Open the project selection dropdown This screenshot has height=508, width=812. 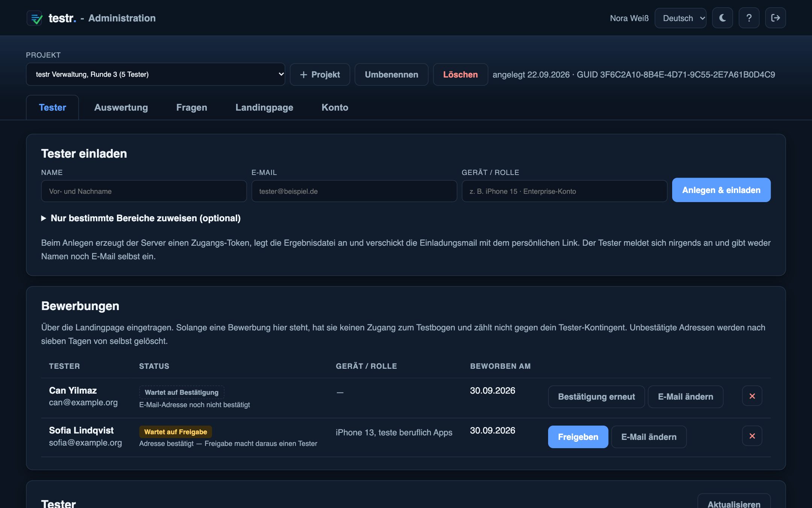pyautogui.click(x=155, y=74)
